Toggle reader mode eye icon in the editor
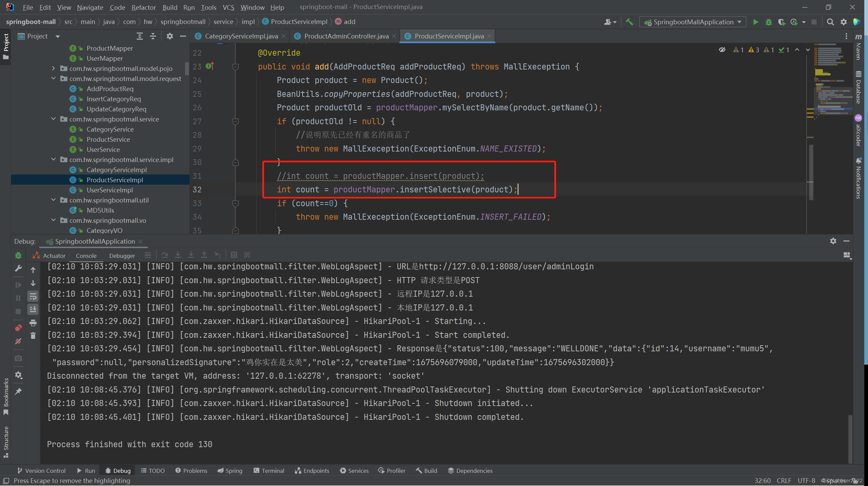 pyautogui.click(x=722, y=50)
